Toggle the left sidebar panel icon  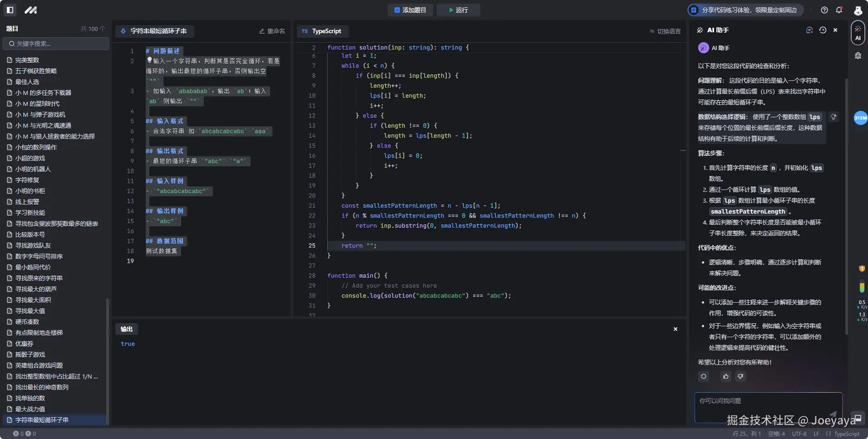point(10,10)
